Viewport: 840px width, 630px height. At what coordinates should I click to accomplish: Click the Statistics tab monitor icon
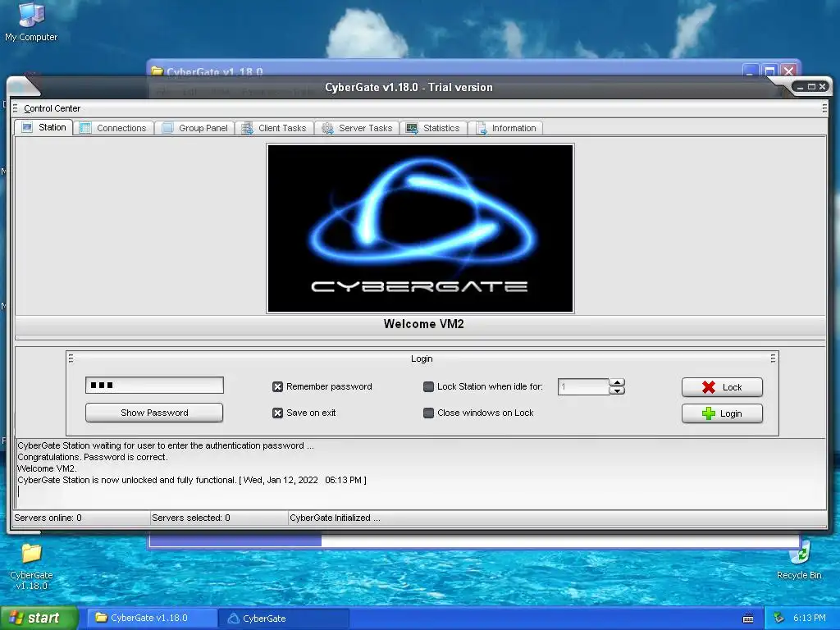(412, 128)
